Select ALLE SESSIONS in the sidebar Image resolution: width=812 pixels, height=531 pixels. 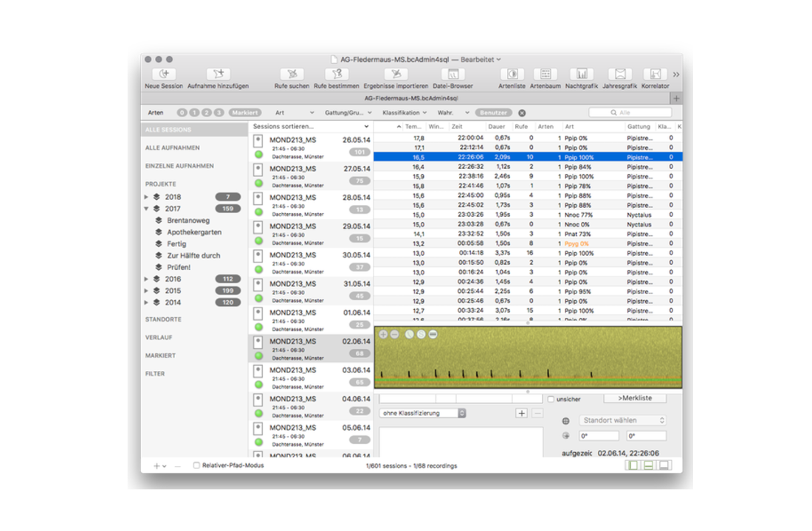click(x=194, y=130)
